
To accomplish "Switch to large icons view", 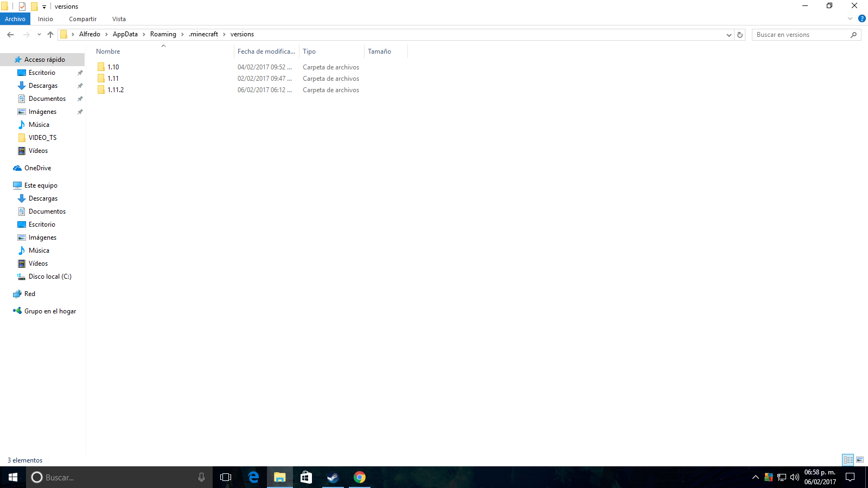I will coord(860,460).
